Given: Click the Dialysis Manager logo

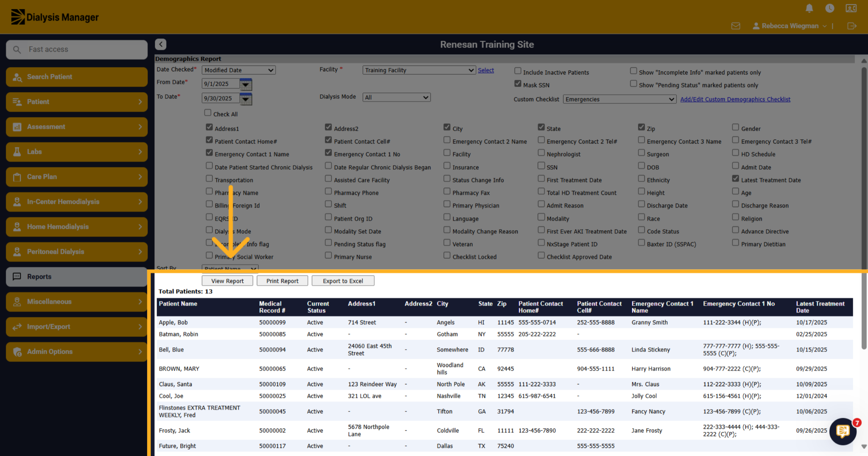Looking at the screenshot, I should coord(55,17).
